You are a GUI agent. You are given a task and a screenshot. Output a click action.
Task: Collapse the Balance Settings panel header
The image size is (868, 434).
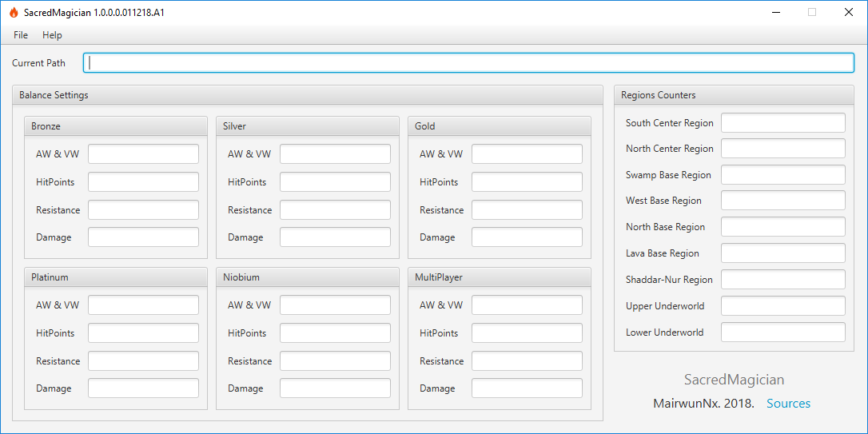(x=307, y=94)
